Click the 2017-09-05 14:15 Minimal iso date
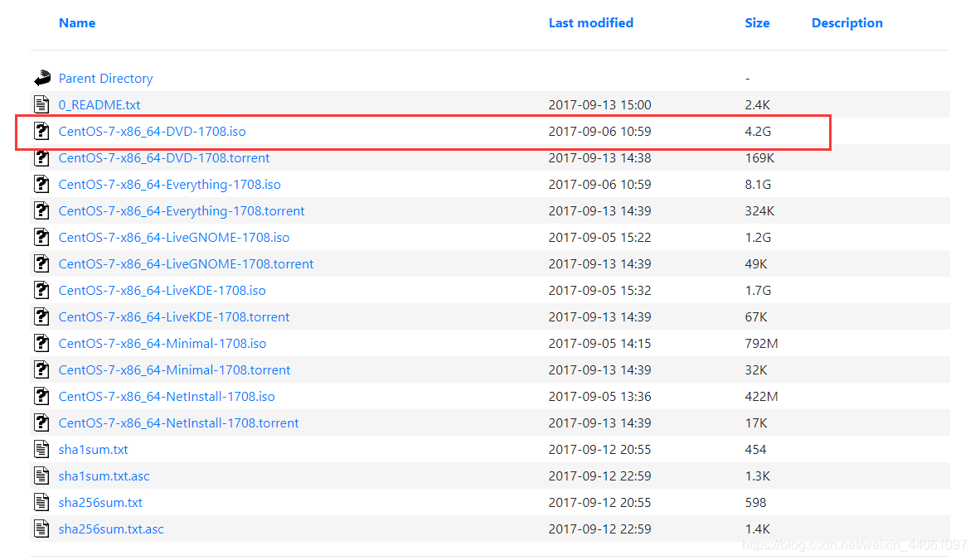 [x=600, y=344]
